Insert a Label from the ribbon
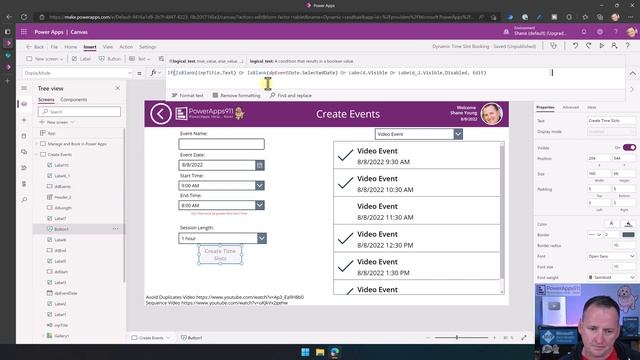Image resolution: width=640 pixels, height=360 pixels. click(81, 59)
